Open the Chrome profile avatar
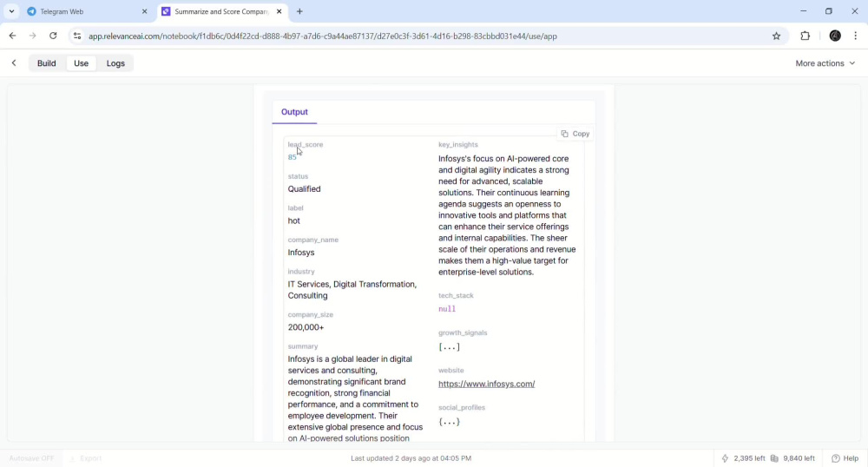868x467 pixels. click(x=835, y=36)
